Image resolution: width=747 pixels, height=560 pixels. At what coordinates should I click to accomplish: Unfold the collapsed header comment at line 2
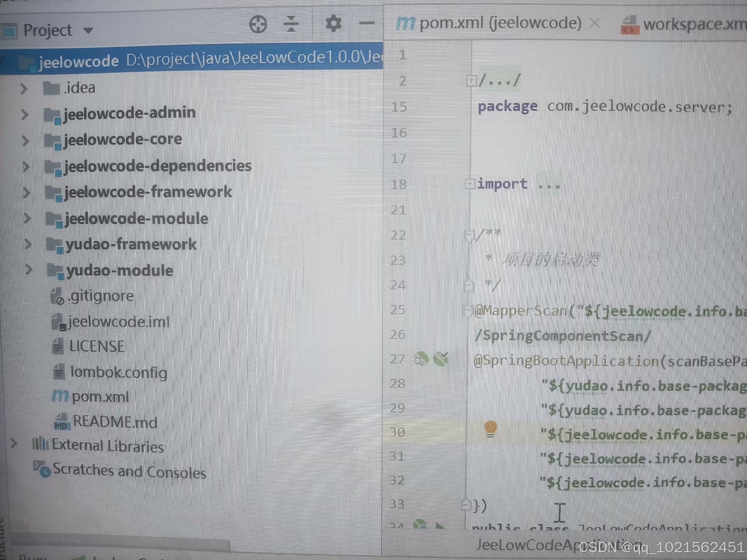(471, 81)
